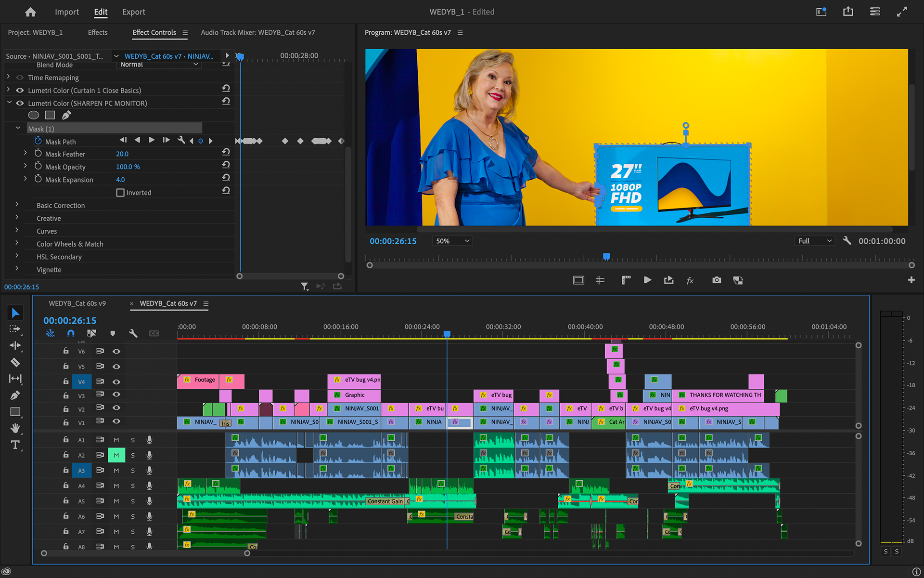The image size is (924, 578).
Task: Select the Hand tool
Action: click(x=15, y=428)
